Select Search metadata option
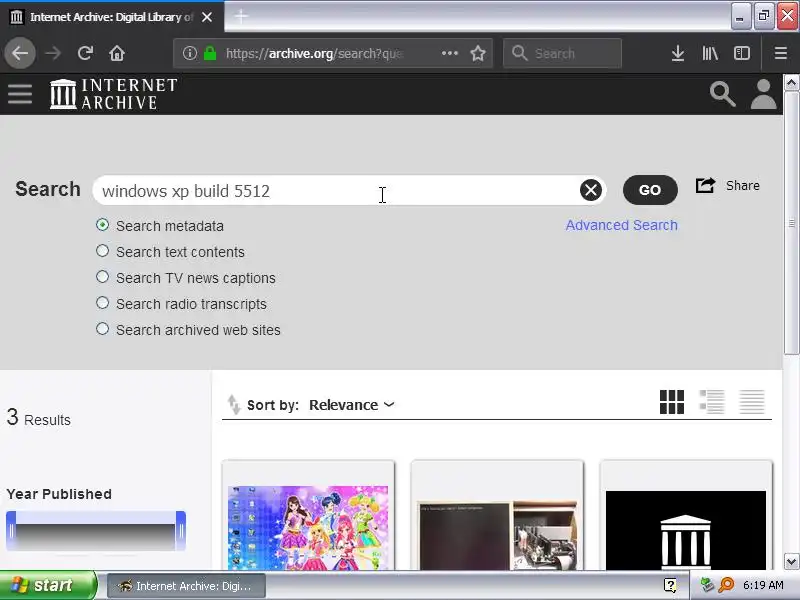This screenshot has width=800, height=600. point(103,225)
